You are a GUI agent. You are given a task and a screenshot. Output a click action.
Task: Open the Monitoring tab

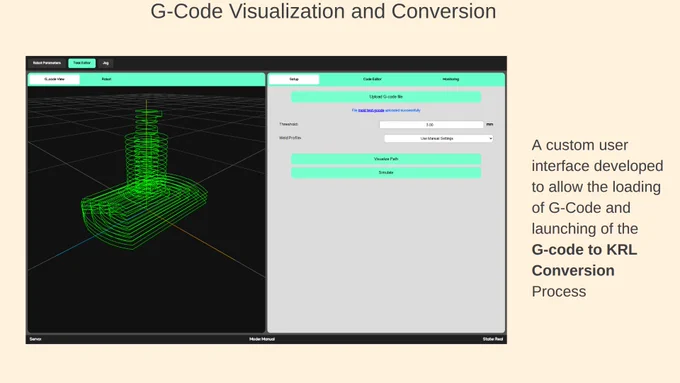[x=451, y=79]
